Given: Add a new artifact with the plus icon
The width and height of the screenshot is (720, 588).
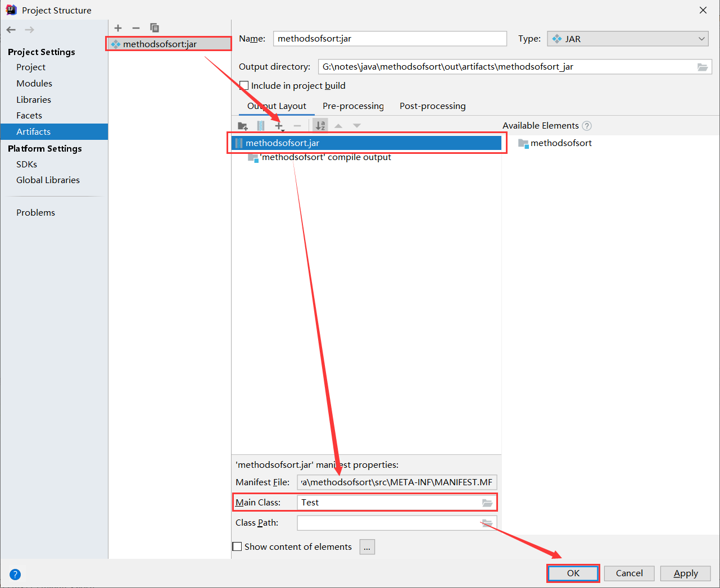Looking at the screenshot, I should click(118, 28).
